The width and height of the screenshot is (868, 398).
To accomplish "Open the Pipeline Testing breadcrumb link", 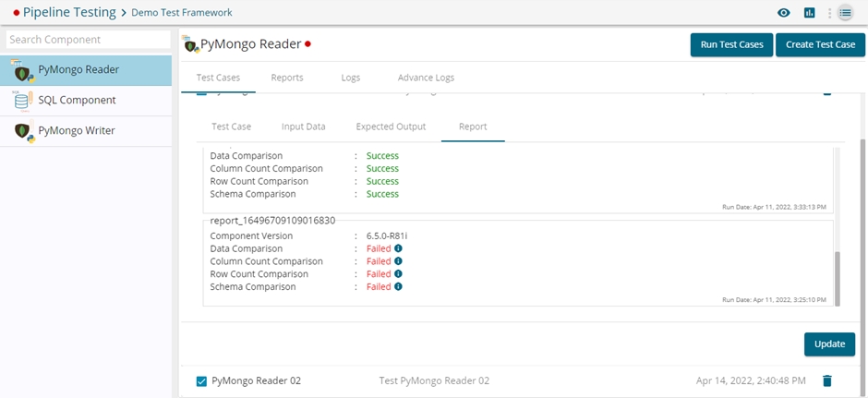I will 70,12.
